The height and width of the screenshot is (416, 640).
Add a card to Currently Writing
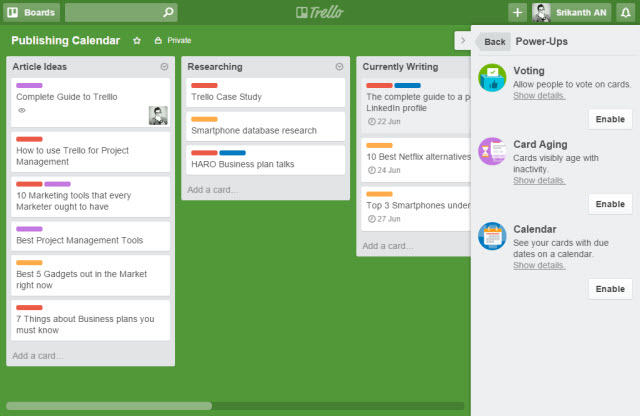click(388, 246)
